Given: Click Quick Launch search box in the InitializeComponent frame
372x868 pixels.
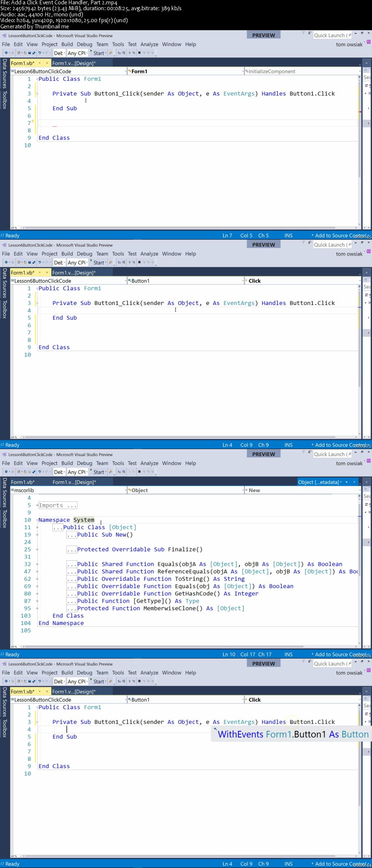Looking at the screenshot, I should [332, 35].
